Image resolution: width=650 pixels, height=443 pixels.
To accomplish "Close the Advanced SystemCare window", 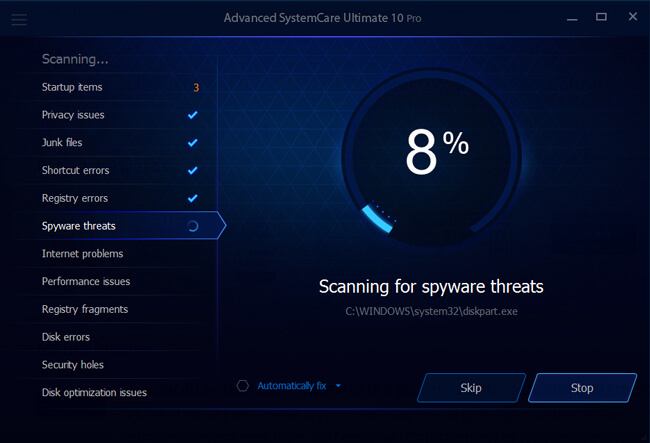I will coord(633,17).
